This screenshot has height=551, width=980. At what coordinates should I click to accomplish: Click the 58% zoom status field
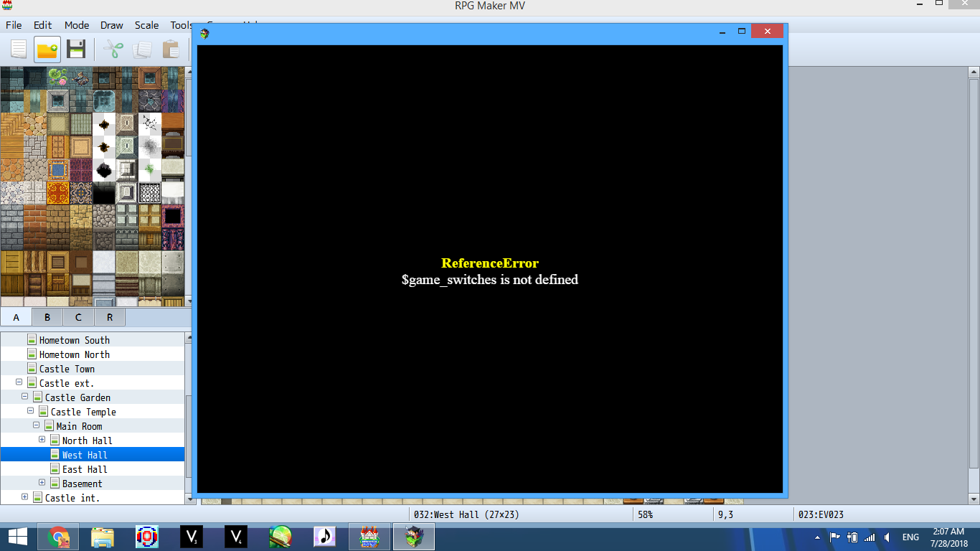(x=645, y=514)
